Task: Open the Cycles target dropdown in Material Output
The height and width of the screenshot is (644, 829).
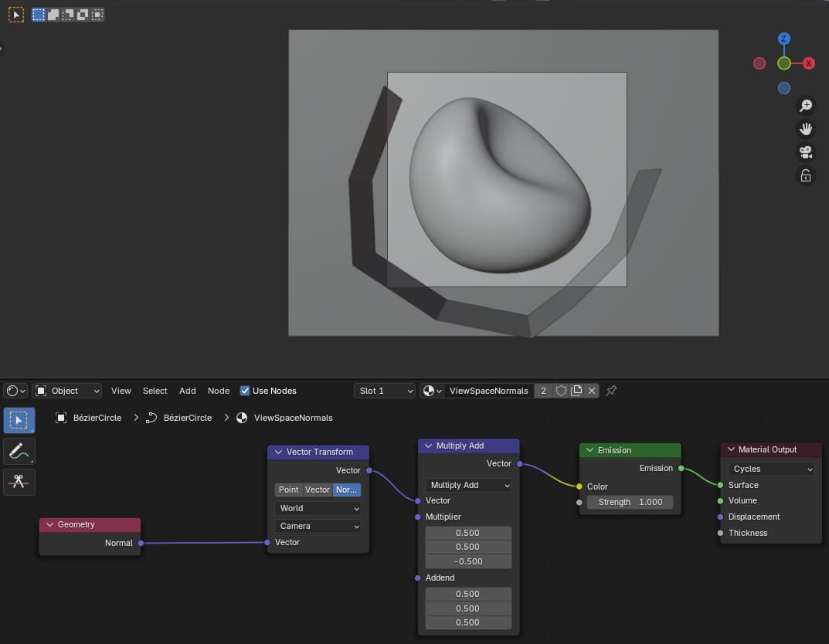Action: (x=770, y=469)
